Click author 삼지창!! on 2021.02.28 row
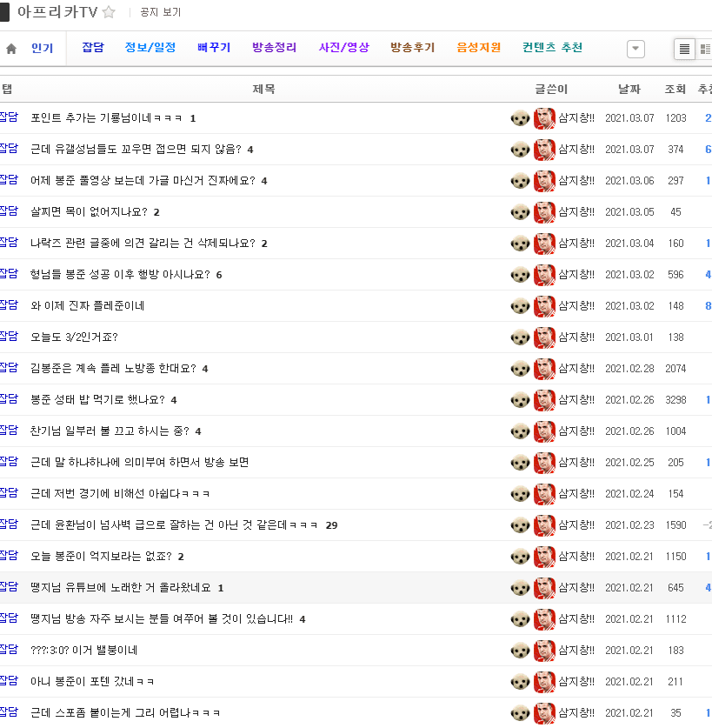The image size is (712, 728). point(576,368)
